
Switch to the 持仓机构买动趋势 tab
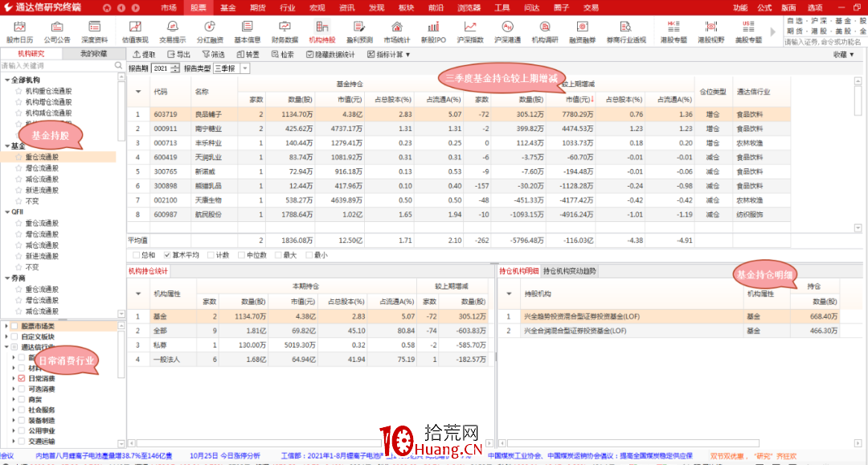pos(569,271)
